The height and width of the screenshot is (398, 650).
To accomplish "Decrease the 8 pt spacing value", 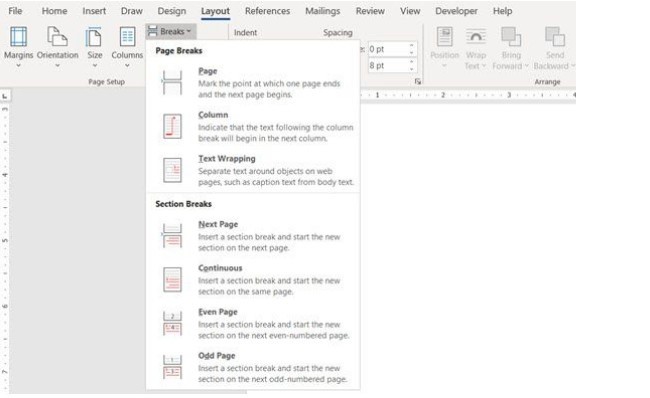I will (x=412, y=69).
